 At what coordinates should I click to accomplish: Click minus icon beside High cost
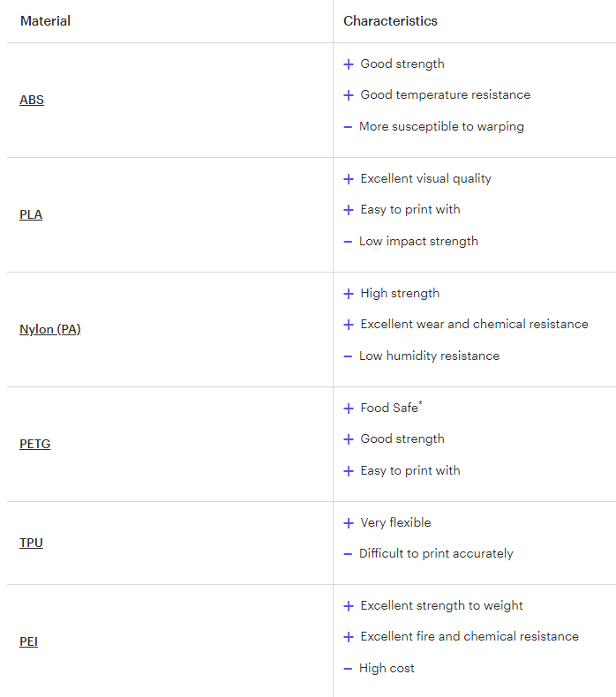coord(348,669)
